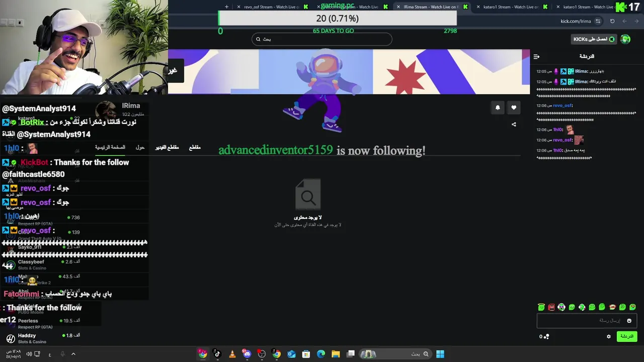This screenshot has height=362, width=644.
Task: Follow the channel with the heart button
Action: (x=514, y=108)
